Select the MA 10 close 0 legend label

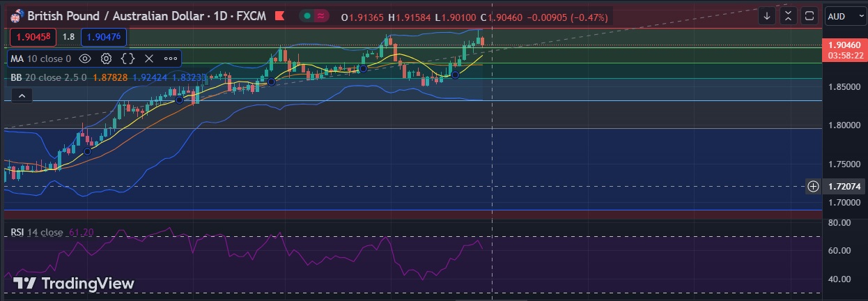41,59
